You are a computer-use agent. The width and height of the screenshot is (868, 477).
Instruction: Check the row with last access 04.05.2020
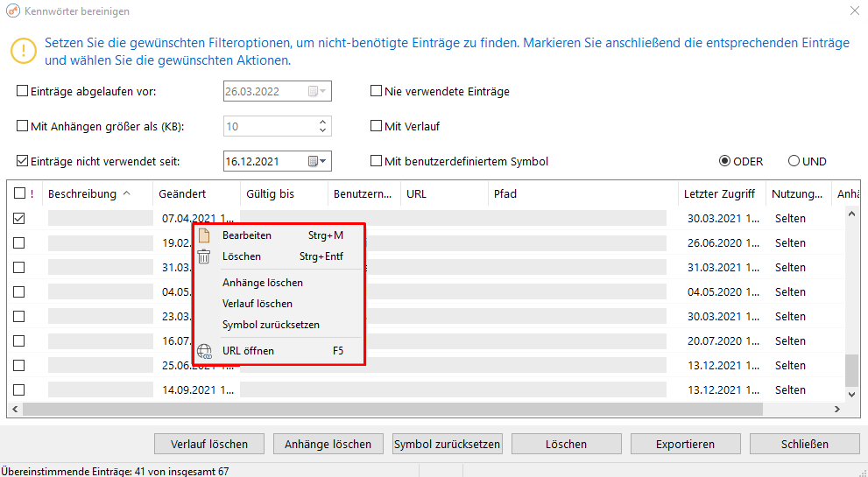18,291
